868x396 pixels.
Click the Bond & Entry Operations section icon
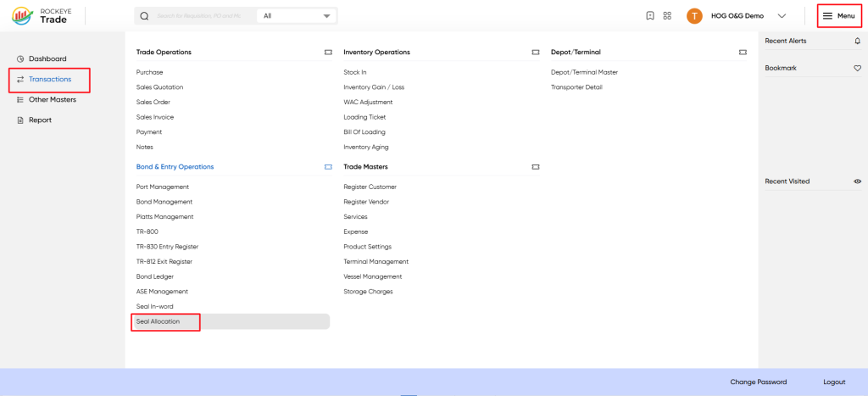(x=328, y=167)
